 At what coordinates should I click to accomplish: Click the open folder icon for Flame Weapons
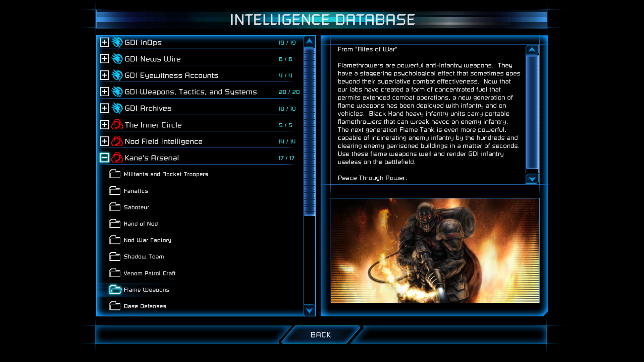[x=115, y=290]
